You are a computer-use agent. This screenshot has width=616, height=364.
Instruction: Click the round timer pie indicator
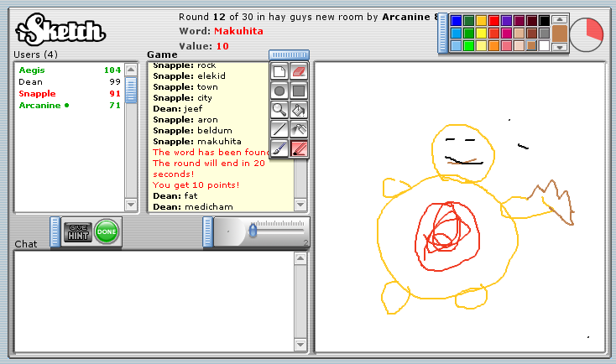click(587, 34)
